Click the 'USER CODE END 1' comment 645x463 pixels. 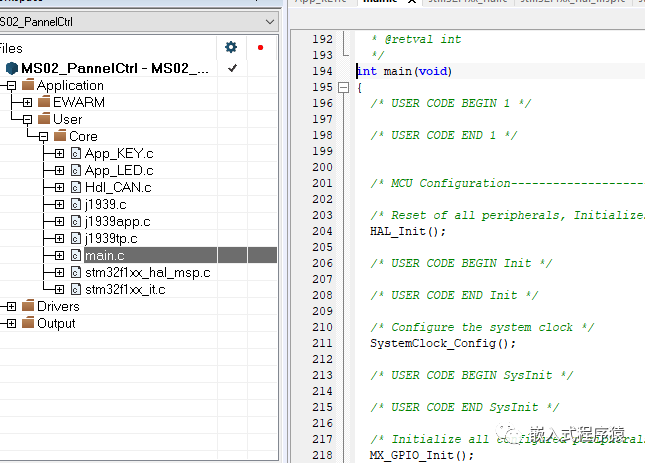point(444,135)
